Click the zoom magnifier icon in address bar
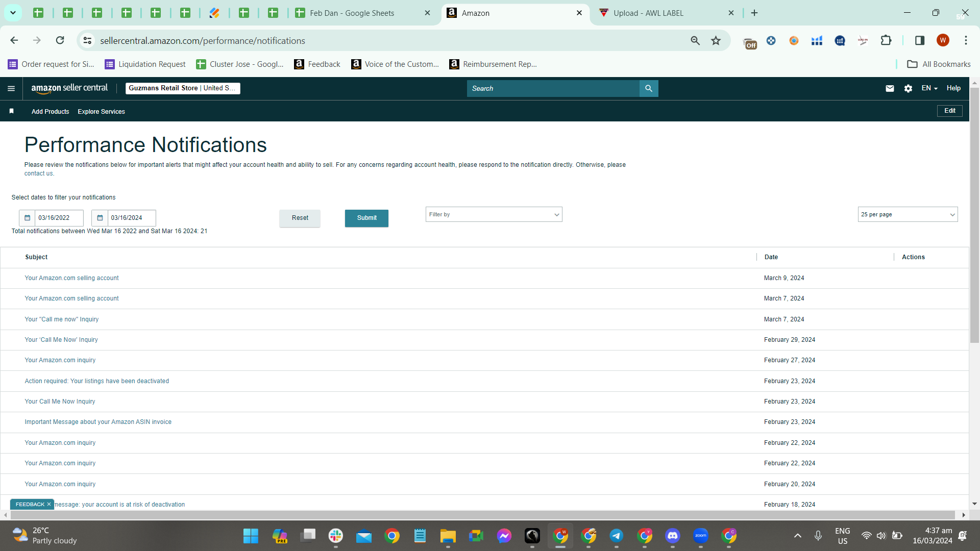 (695, 40)
